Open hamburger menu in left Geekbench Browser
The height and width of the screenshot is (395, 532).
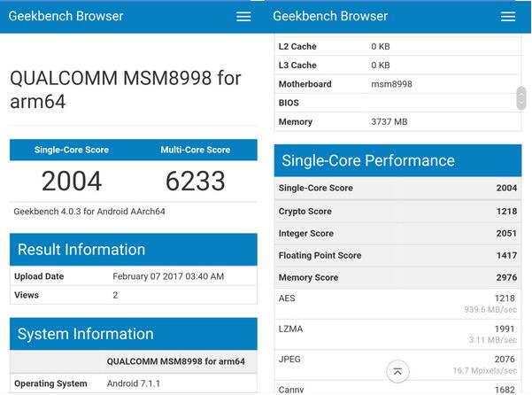243,16
